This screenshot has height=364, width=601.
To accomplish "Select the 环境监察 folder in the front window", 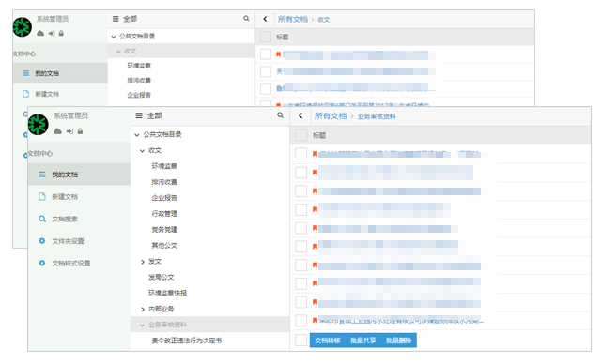I will (164, 166).
